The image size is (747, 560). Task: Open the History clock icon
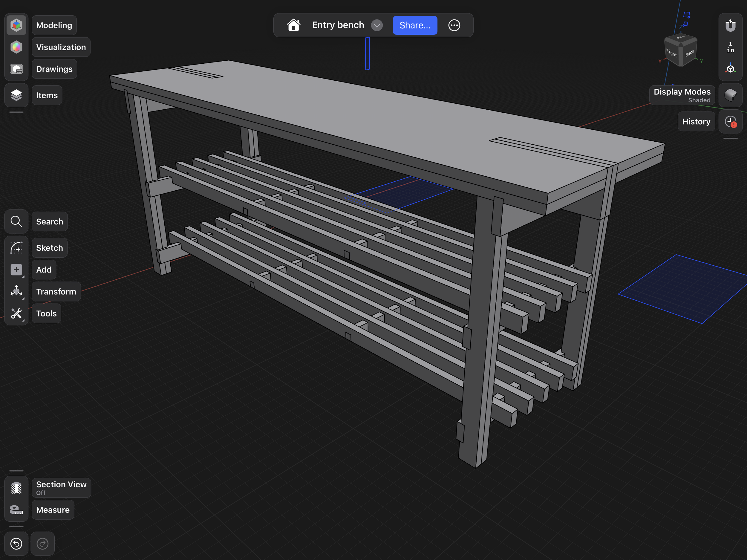(x=730, y=122)
